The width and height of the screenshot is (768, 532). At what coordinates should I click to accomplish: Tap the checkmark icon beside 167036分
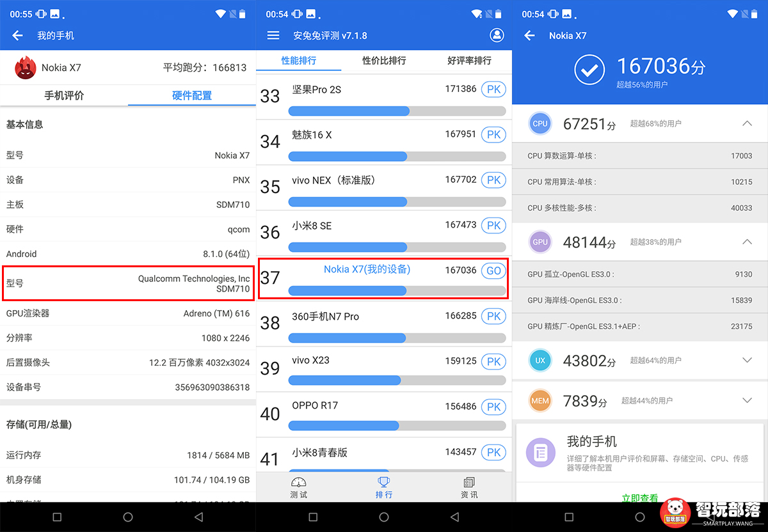pos(589,70)
